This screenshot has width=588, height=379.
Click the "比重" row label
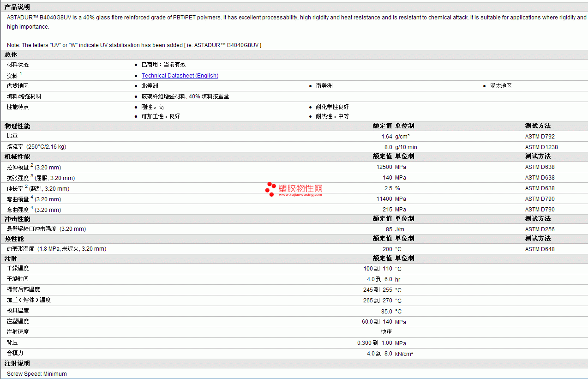pos(12,136)
